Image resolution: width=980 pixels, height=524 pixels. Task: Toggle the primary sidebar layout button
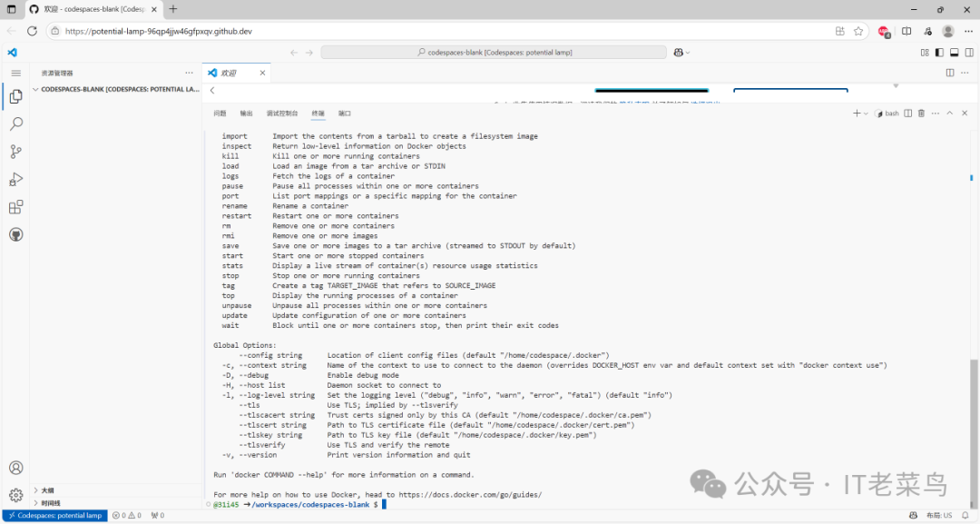[x=939, y=53]
